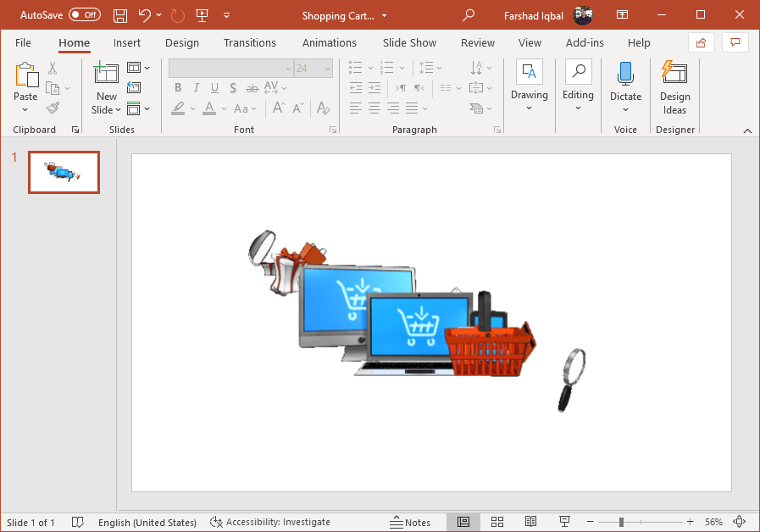Image resolution: width=760 pixels, height=532 pixels.
Task: Toggle the AutoSave switch
Action: pyautogui.click(x=84, y=15)
